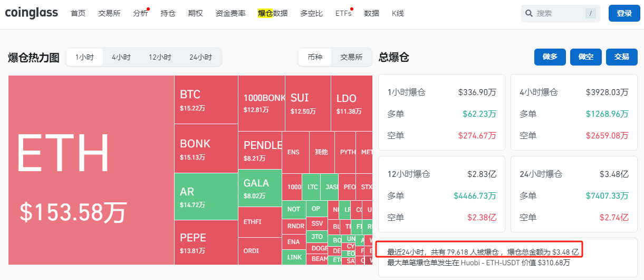Open the 交易所 menu item

coord(109,13)
